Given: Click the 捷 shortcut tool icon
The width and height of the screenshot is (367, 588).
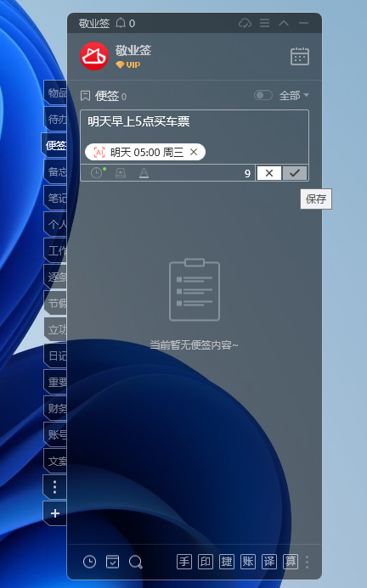Looking at the screenshot, I should [x=227, y=562].
